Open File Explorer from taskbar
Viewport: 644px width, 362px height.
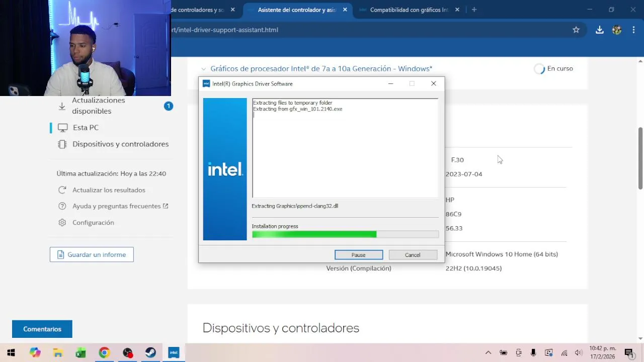coord(58,352)
